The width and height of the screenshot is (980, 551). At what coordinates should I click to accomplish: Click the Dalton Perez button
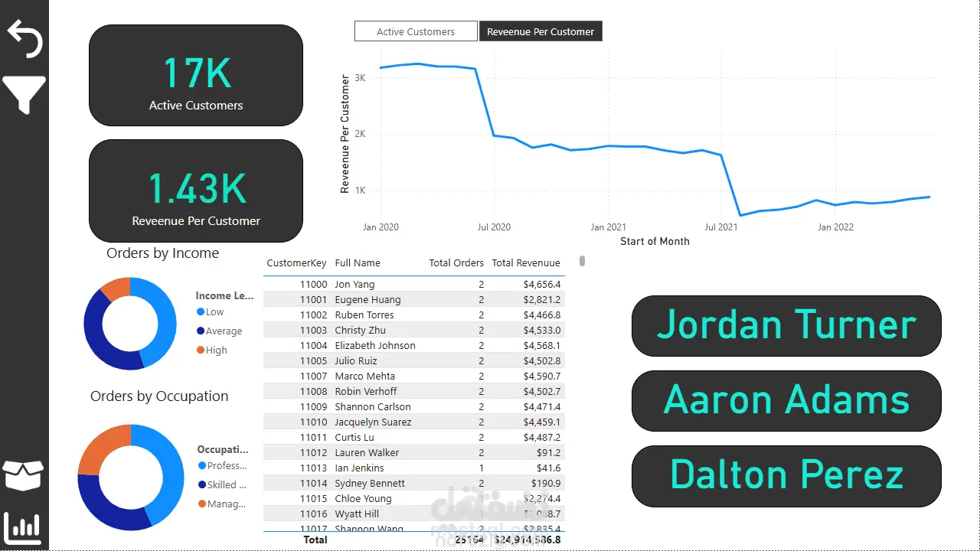click(786, 476)
